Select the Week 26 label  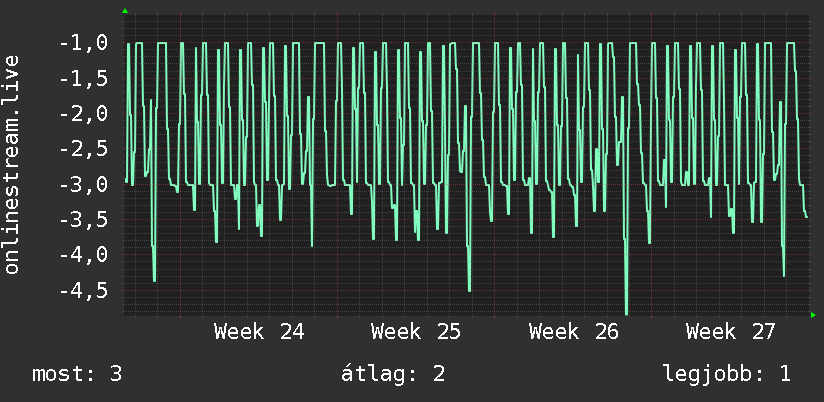(574, 332)
